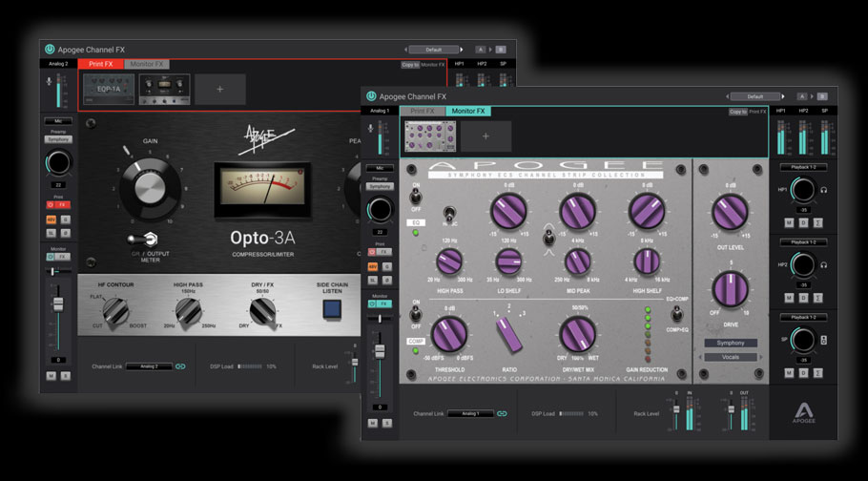Image resolution: width=868 pixels, height=481 pixels.
Task: Next preset arrow right of Vocals
Action: point(760,358)
